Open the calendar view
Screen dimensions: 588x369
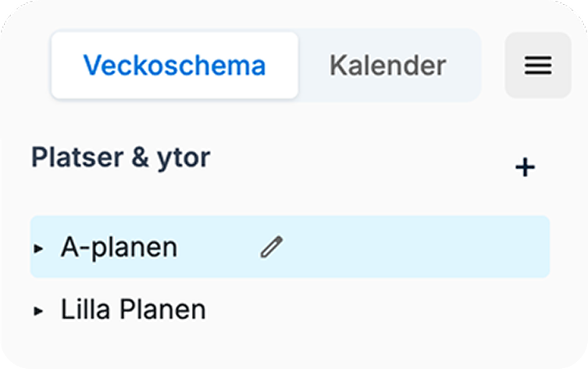[388, 66]
